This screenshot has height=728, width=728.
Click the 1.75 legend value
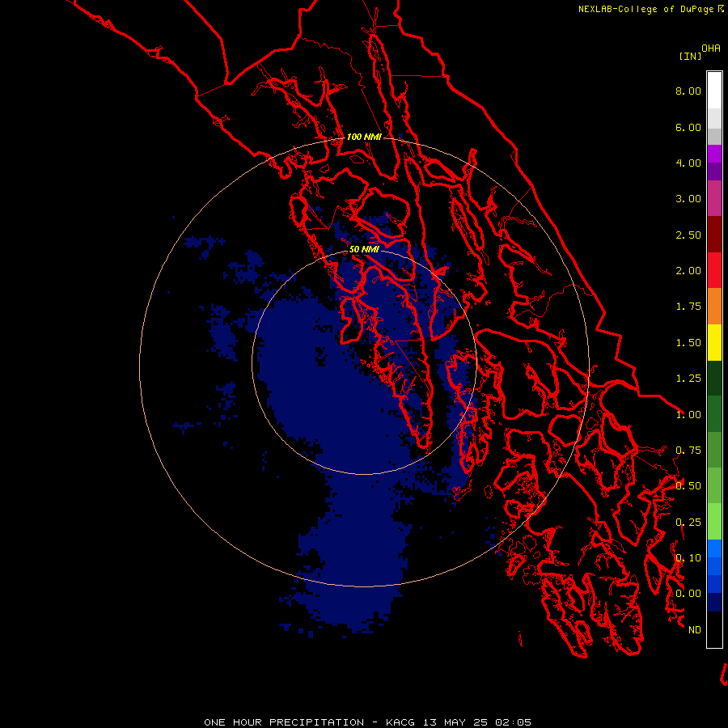click(x=688, y=307)
